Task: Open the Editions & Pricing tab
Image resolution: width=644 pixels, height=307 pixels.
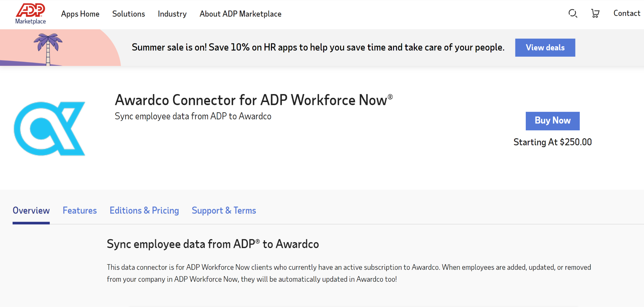Action: pyautogui.click(x=144, y=210)
